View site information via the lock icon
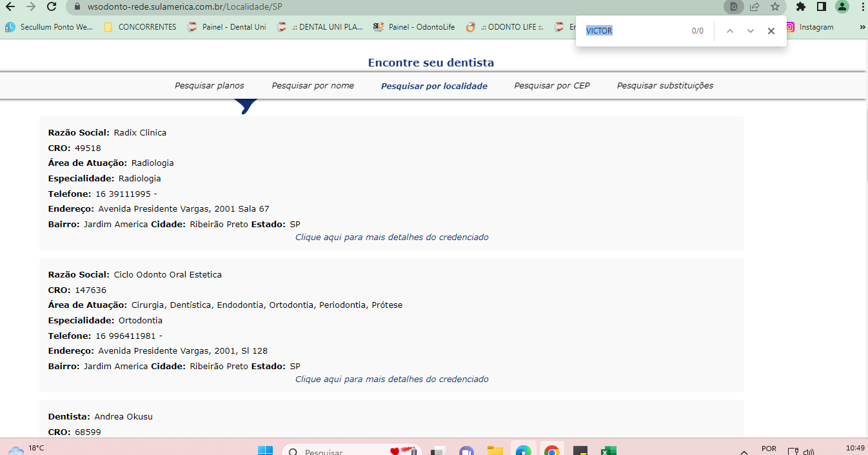The image size is (868, 455). (x=77, y=7)
